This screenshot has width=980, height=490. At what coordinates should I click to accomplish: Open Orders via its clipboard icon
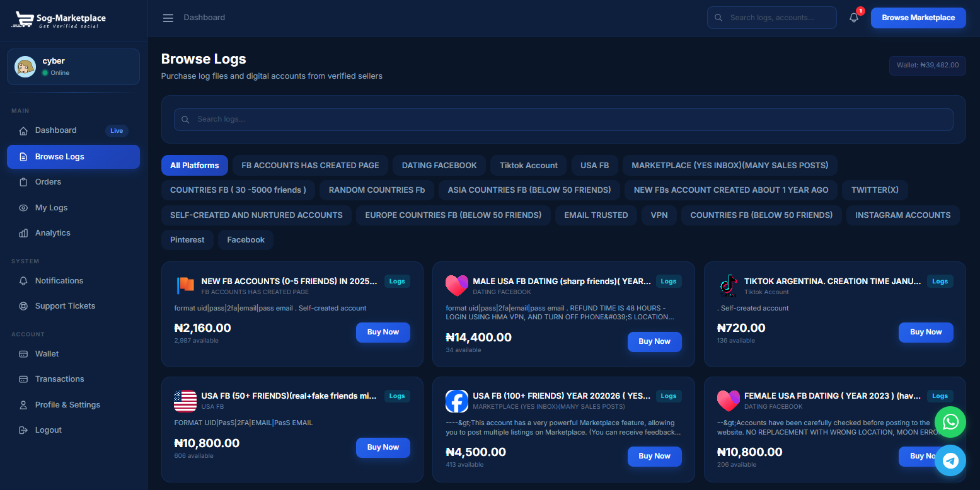pos(23,182)
